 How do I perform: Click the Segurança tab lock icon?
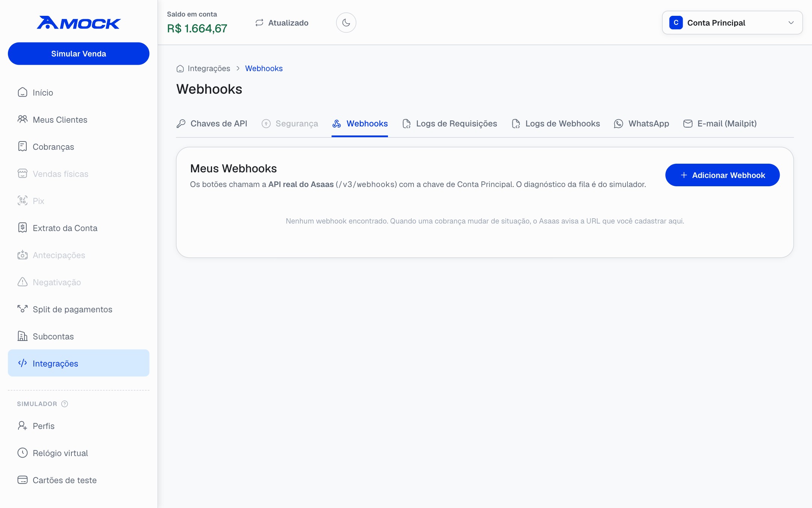(x=266, y=123)
